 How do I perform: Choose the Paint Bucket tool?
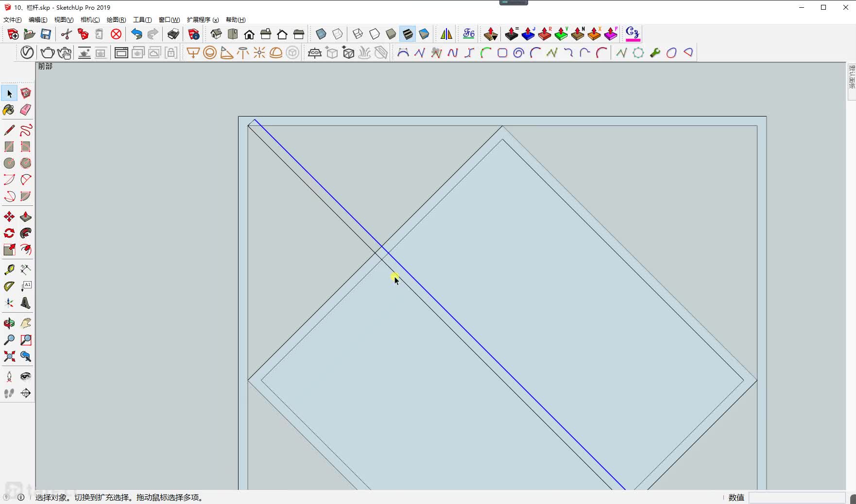pyautogui.click(x=9, y=110)
